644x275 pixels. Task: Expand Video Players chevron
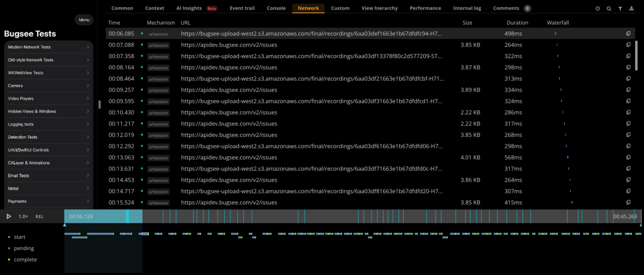(88, 99)
